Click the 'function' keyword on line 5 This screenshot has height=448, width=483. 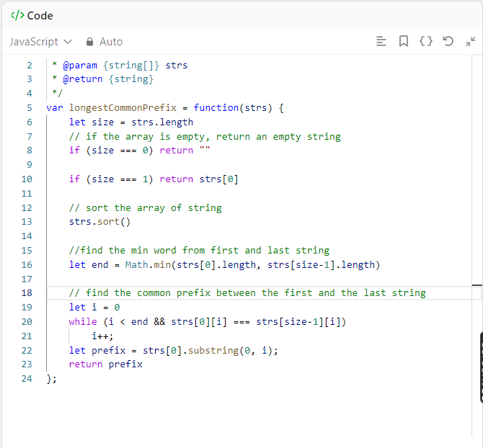[216, 108]
